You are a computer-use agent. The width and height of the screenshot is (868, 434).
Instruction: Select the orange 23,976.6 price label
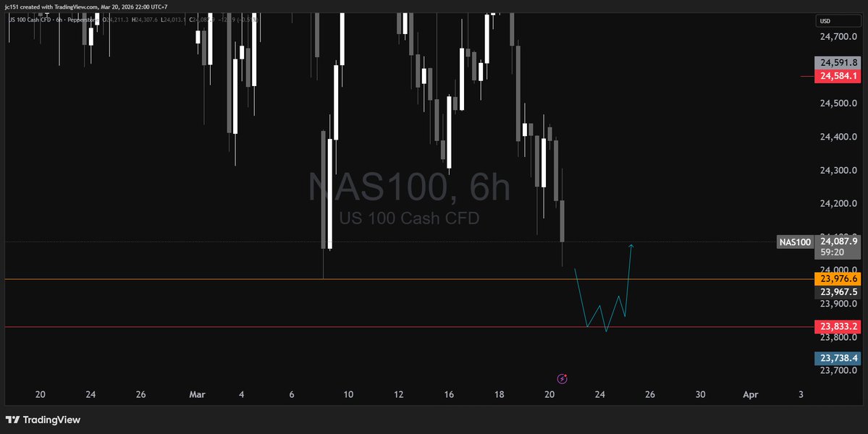(838, 279)
